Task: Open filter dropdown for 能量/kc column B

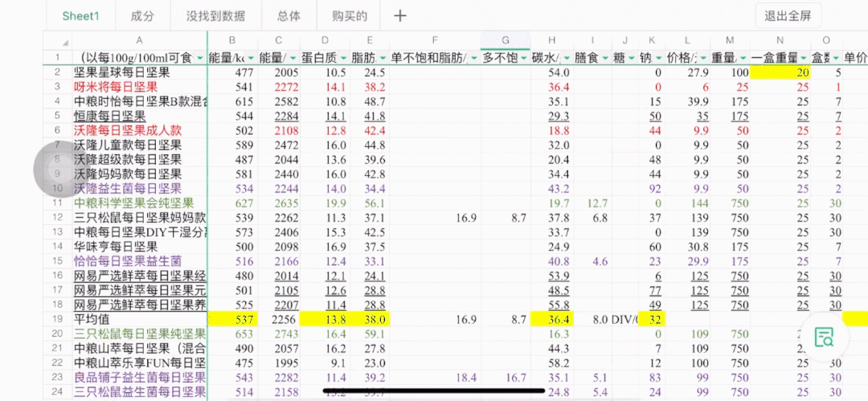Action: pos(252,58)
